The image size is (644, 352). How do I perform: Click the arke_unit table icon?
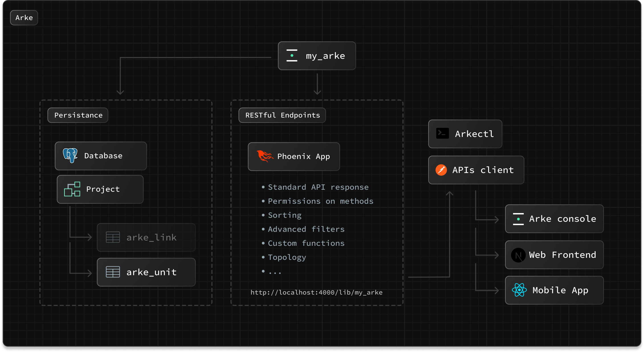click(x=113, y=272)
